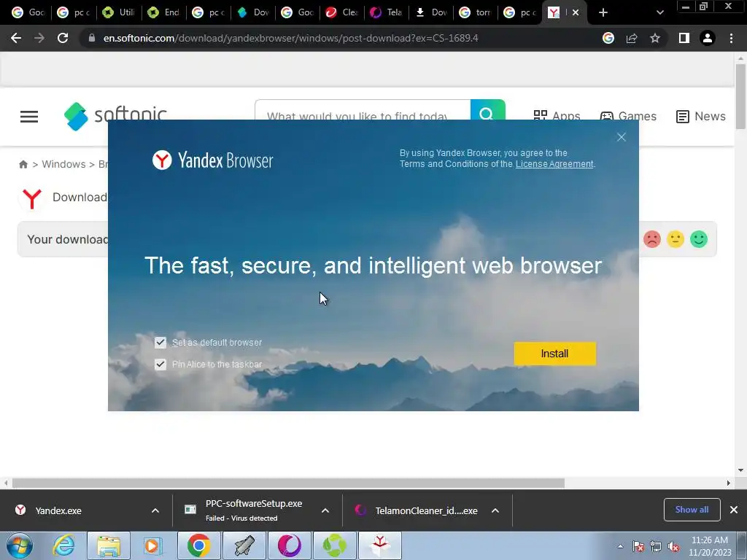
Task: Open the News section
Action: [x=701, y=116]
